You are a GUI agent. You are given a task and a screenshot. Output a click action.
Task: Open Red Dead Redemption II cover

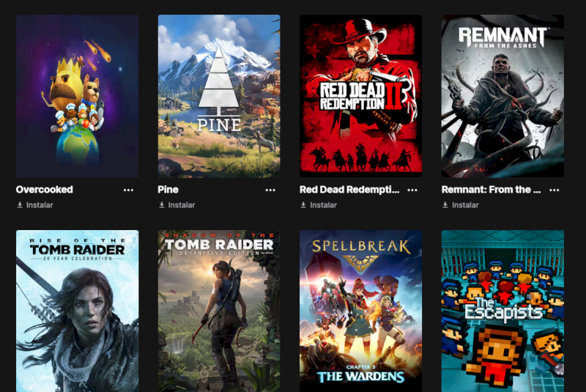(x=360, y=96)
